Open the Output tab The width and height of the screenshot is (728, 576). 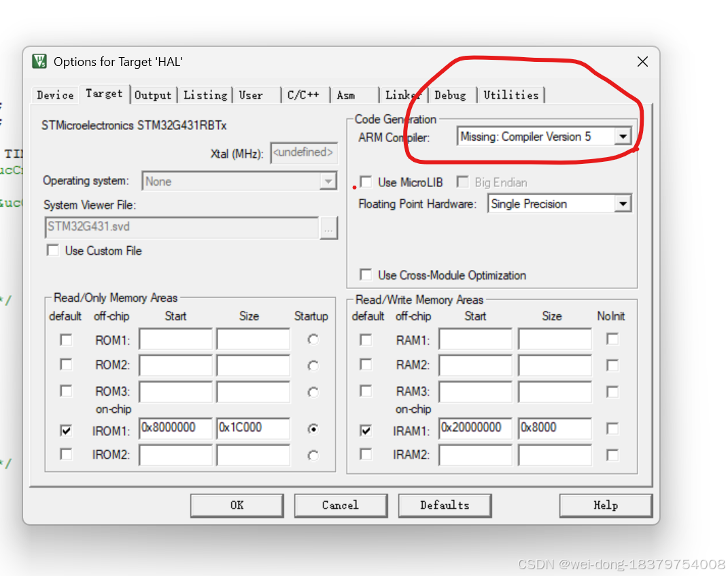pyautogui.click(x=153, y=95)
